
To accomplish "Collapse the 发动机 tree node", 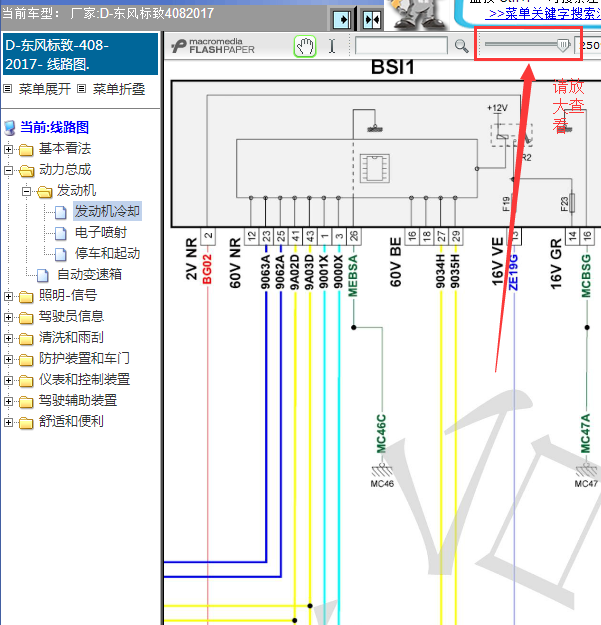I will [x=26, y=192].
